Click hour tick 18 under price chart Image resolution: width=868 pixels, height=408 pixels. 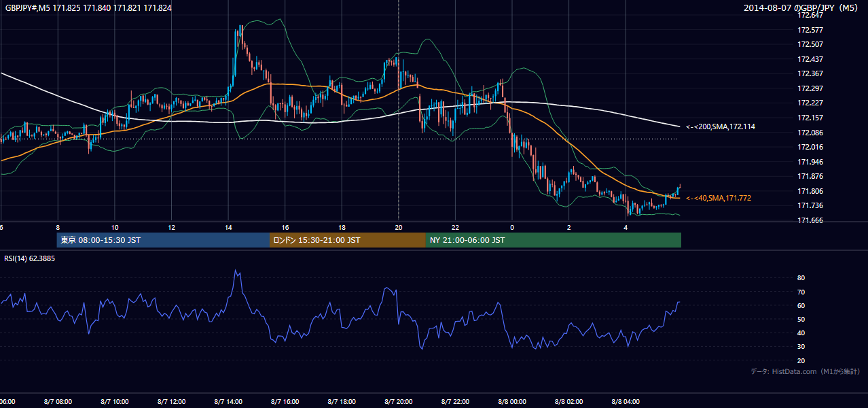tap(342, 228)
